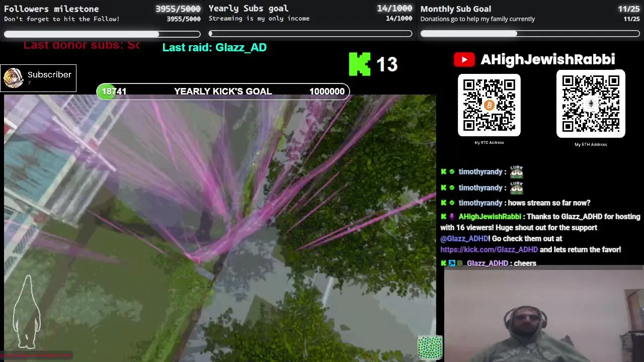
Task: Click the 'Yearly Subs goal' heading
Action: (249, 8)
